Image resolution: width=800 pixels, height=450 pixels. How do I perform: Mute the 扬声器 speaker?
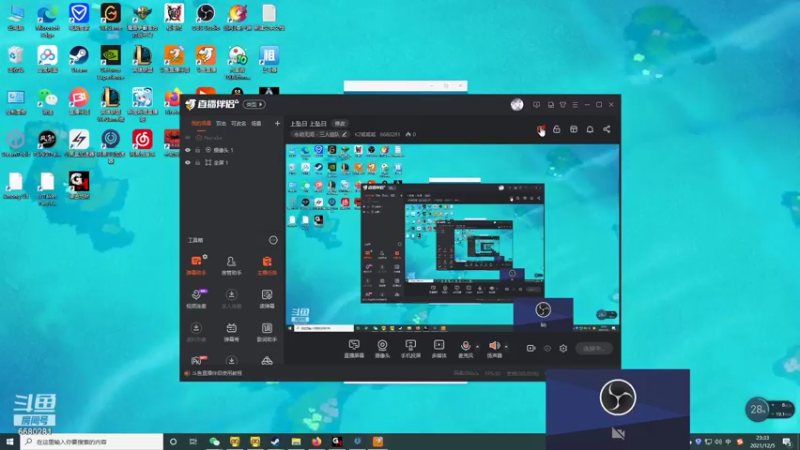[494, 349]
